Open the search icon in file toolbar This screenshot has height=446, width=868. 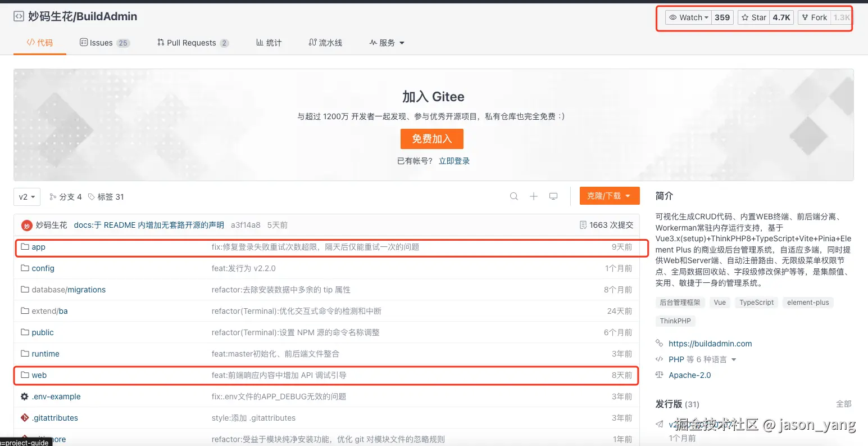pos(514,196)
